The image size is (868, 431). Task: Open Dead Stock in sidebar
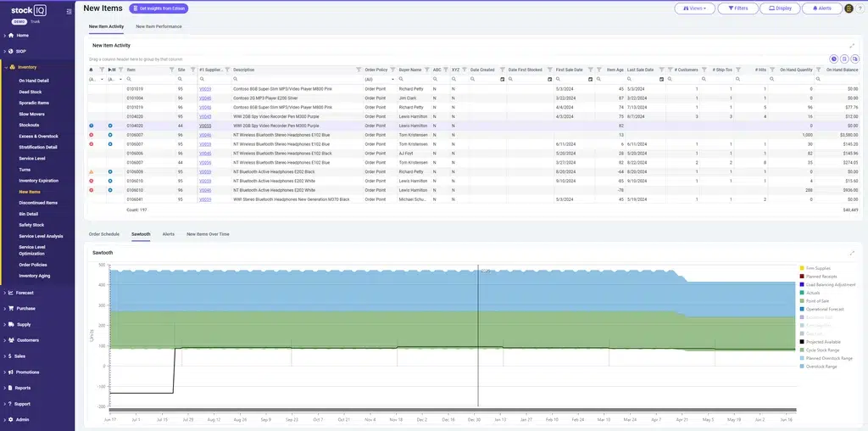31,92
